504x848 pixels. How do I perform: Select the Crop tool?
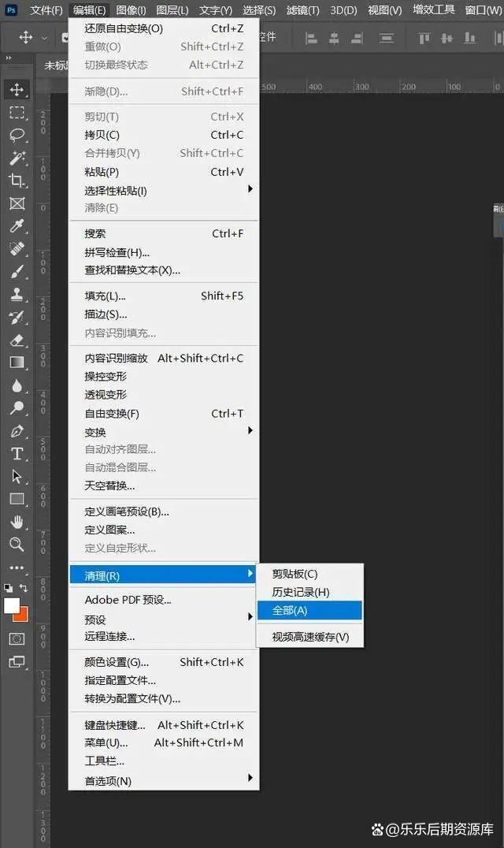pos(17,180)
